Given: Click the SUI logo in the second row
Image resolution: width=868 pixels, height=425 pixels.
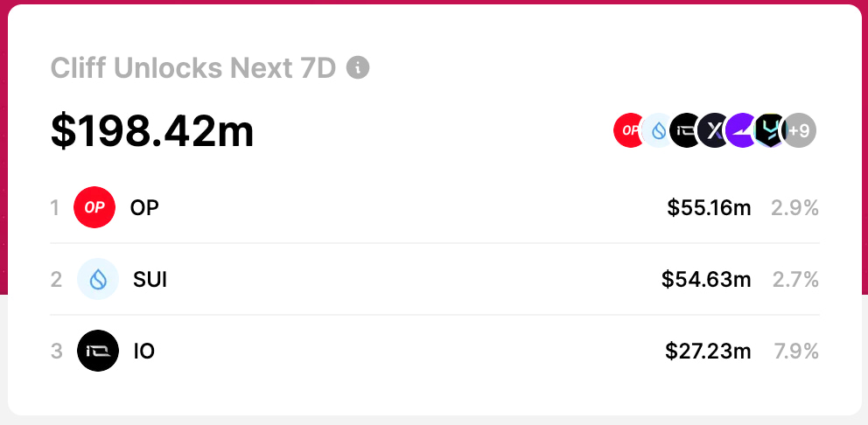Looking at the screenshot, I should (x=98, y=280).
